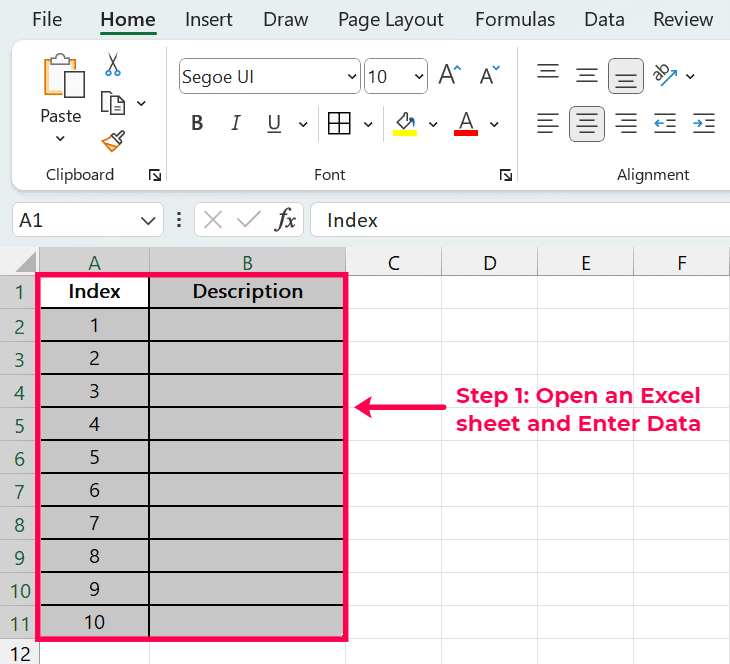Toggle Underline formatting
The width and height of the screenshot is (730, 664).
[274, 123]
